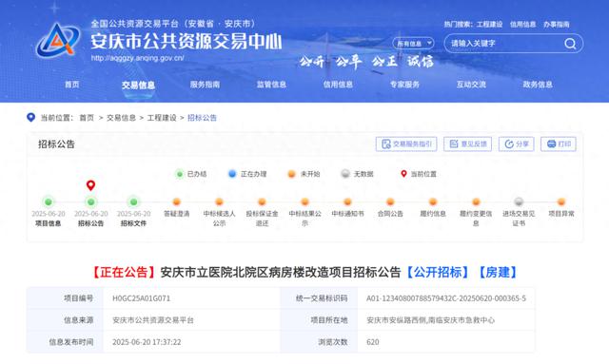Click breadcrumb link 首页
609x364 pixels.
(x=87, y=118)
